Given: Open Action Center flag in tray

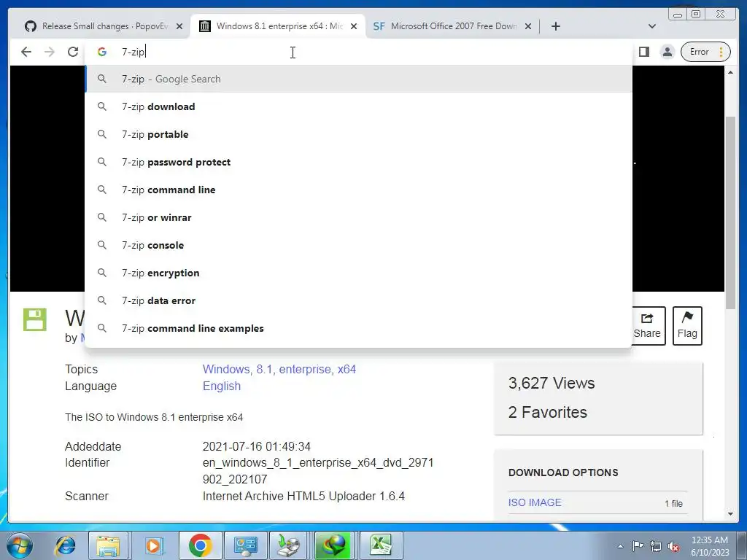Looking at the screenshot, I should [638, 546].
